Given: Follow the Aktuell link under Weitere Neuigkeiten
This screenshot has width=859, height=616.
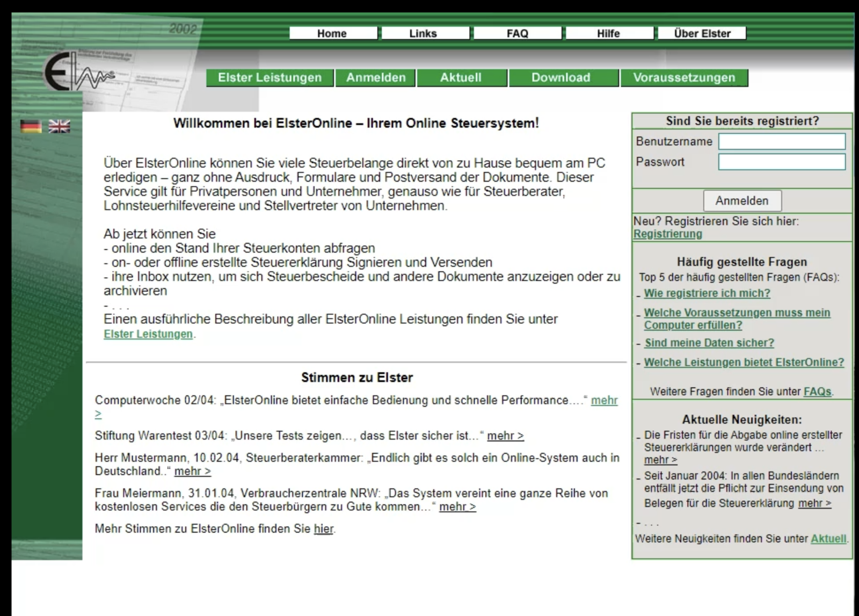Looking at the screenshot, I should (x=828, y=539).
